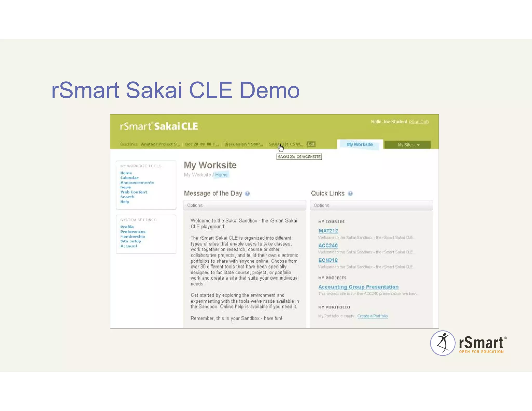Click the rSmart Sakai CLE logo
This screenshot has height=411, width=532.
(159, 126)
